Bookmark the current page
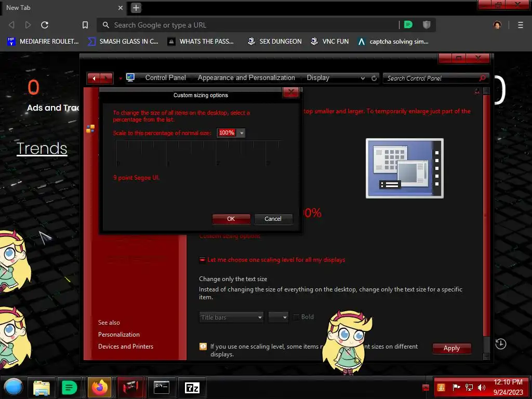Screen dimensions: 532x399 coord(85,25)
